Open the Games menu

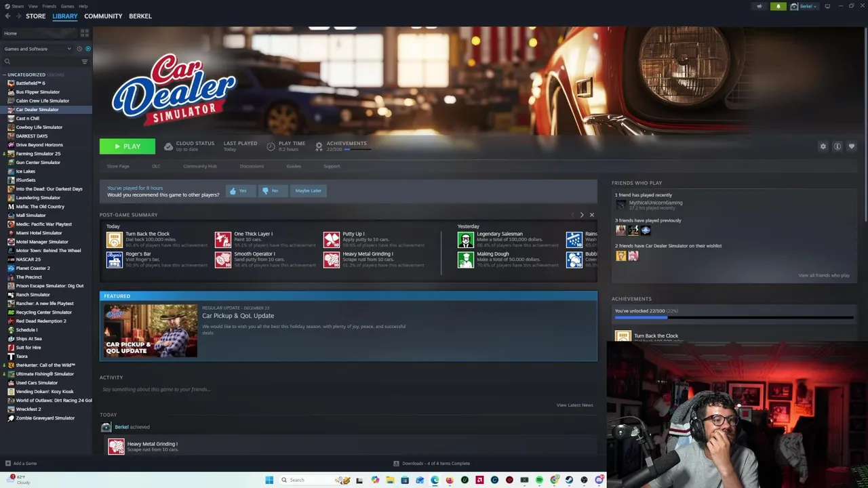click(x=67, y=6)
